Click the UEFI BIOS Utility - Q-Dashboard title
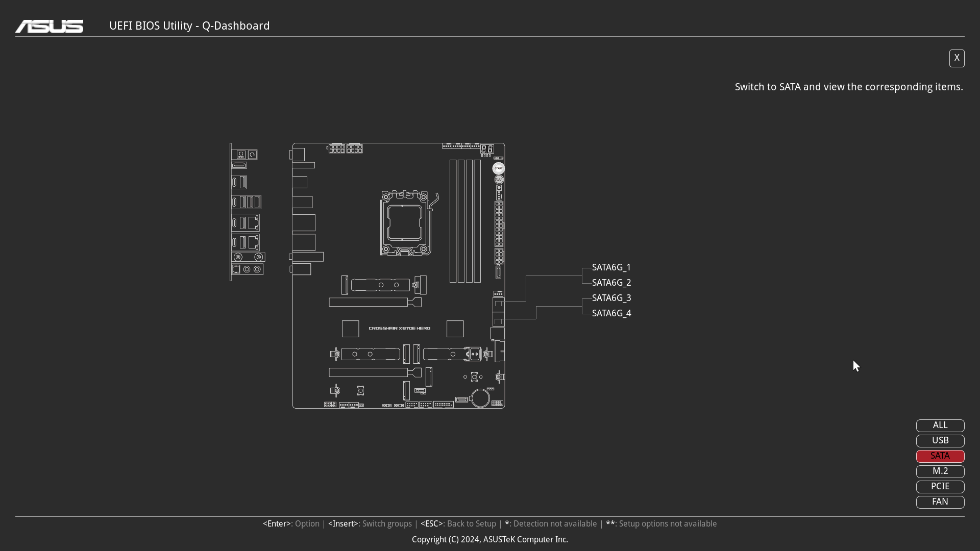Viewport: 980px width, 551px height. pyautogui.click(x=189, y=26)
